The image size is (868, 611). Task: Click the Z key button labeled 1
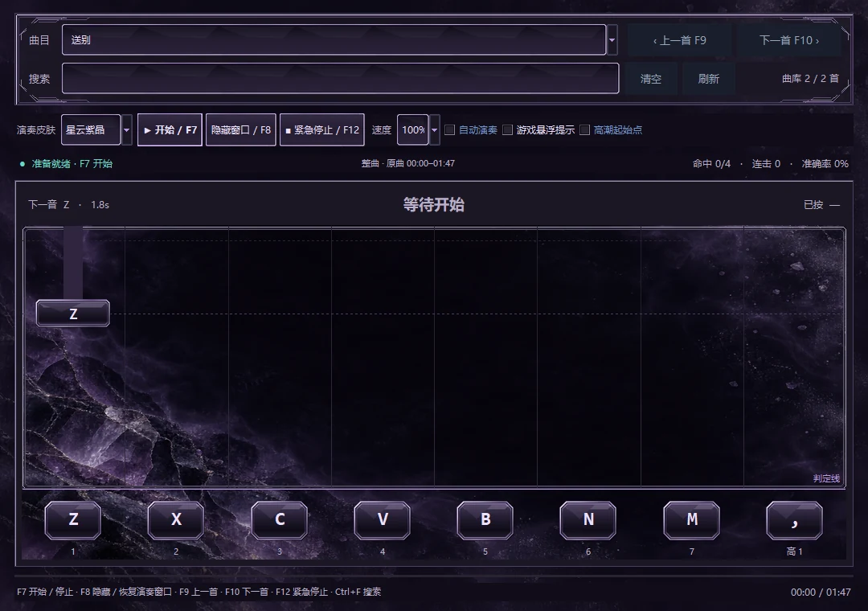[x=73, y=520]
